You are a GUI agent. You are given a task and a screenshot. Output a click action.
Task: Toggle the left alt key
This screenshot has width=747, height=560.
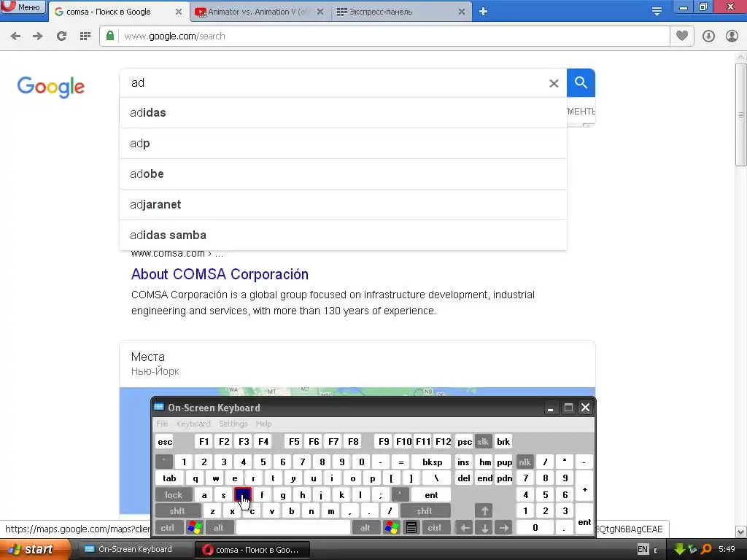coord(219,528)
